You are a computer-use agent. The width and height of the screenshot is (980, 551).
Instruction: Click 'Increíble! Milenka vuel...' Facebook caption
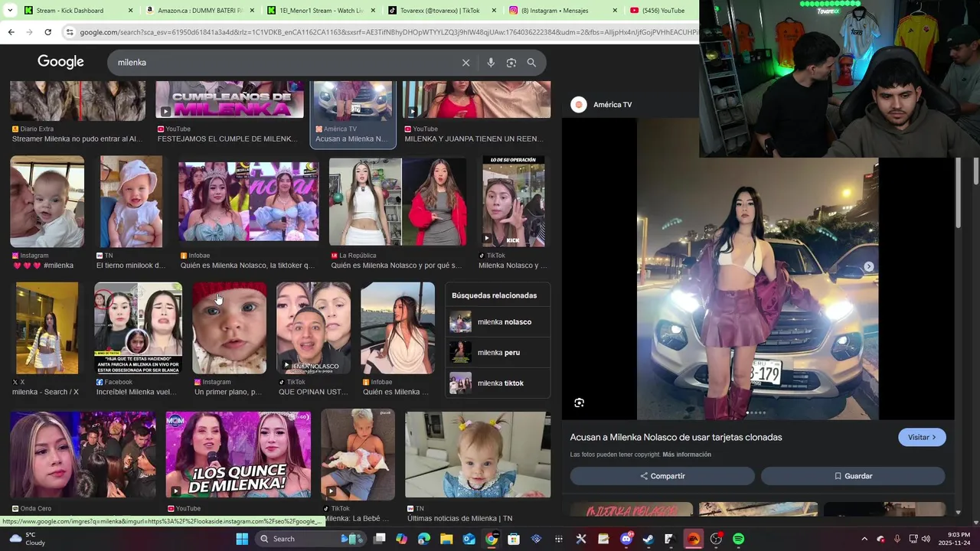pos(136,392)
